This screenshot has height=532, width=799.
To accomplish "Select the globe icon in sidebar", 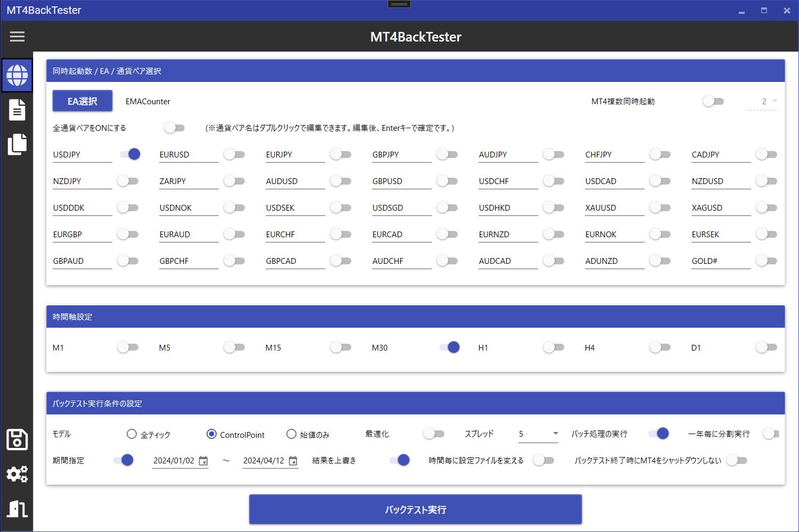I will click(17, 75).
